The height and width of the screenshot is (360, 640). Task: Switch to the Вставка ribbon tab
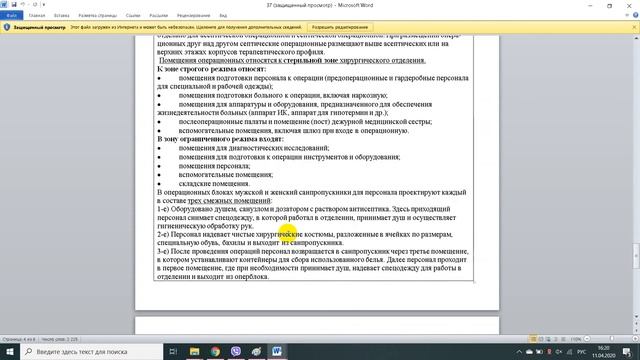click(x=62, y=16)
